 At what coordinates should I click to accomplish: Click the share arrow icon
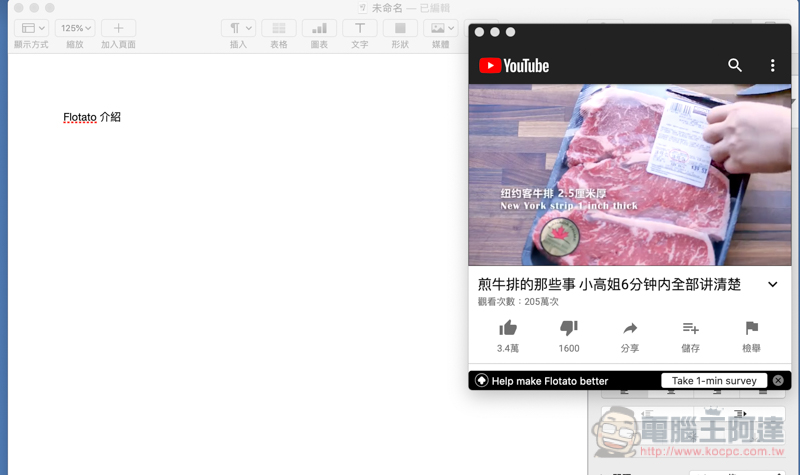click(x=630, y=328)
